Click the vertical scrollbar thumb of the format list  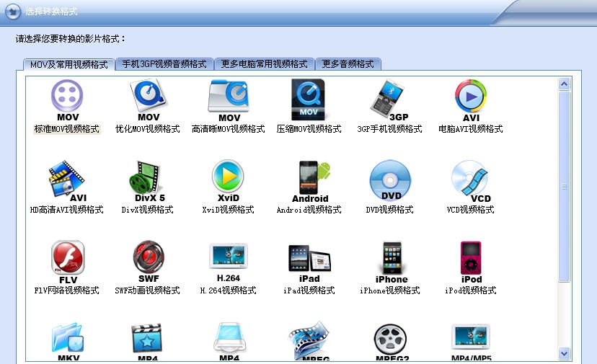[565, 187]
